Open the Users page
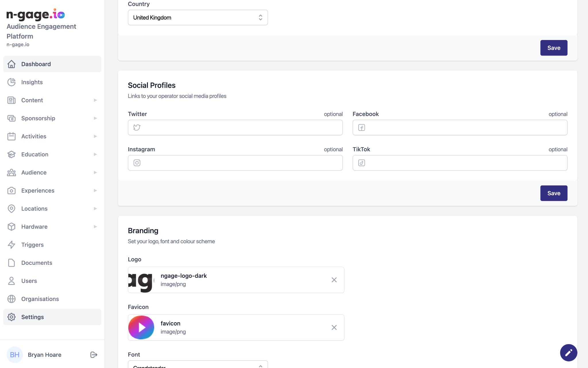The width and height of the screenshot is (588, 368). pos(29,281)
